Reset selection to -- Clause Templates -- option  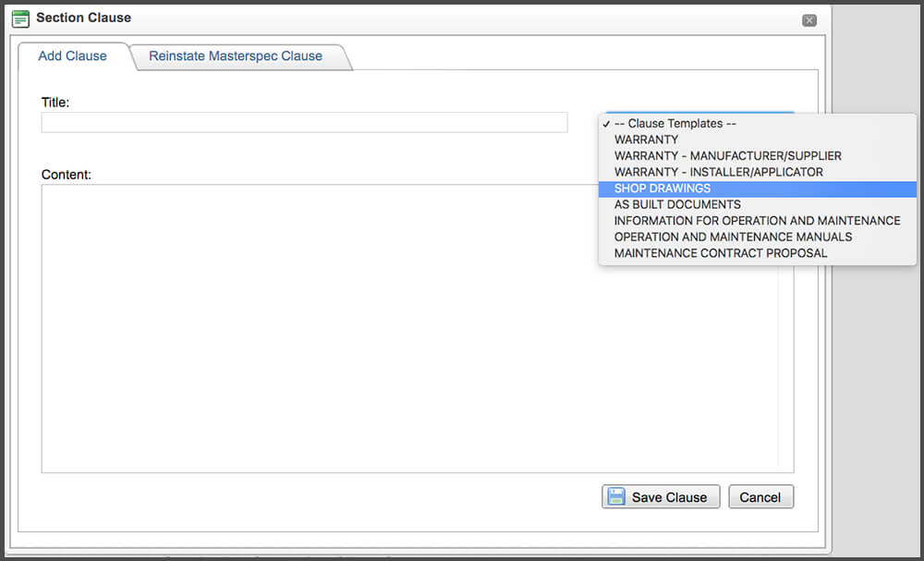tap(675, 123)
